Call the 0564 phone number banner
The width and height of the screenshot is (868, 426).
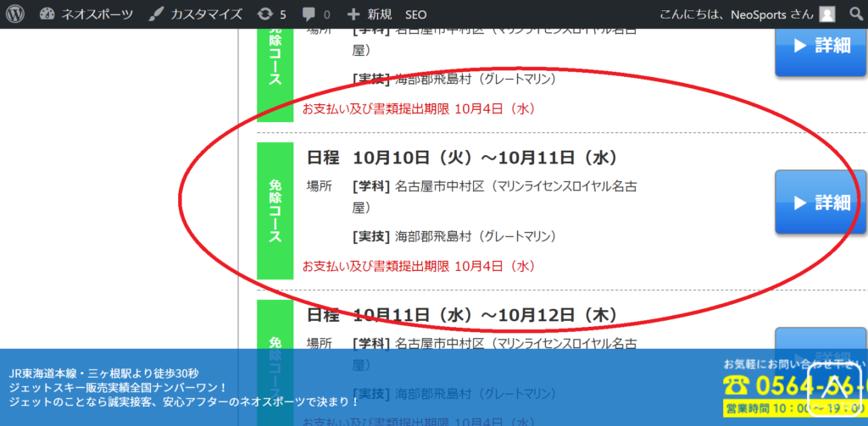pyautogui.click(x=795, y=385)
